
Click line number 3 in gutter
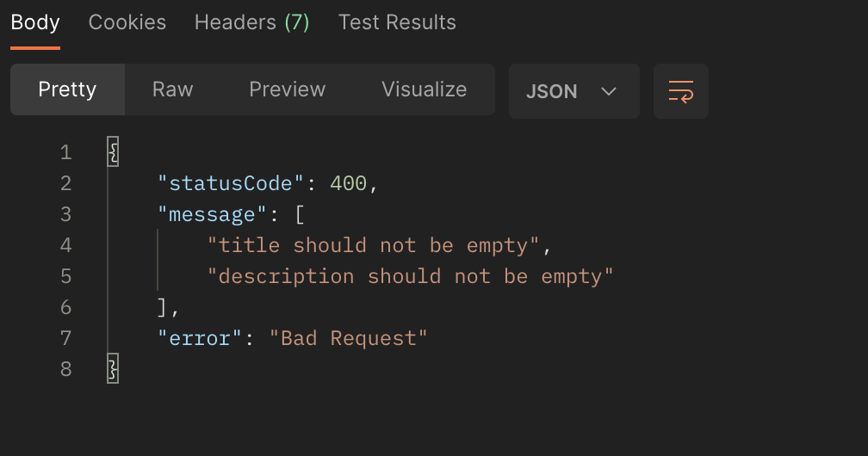(65, 214)
